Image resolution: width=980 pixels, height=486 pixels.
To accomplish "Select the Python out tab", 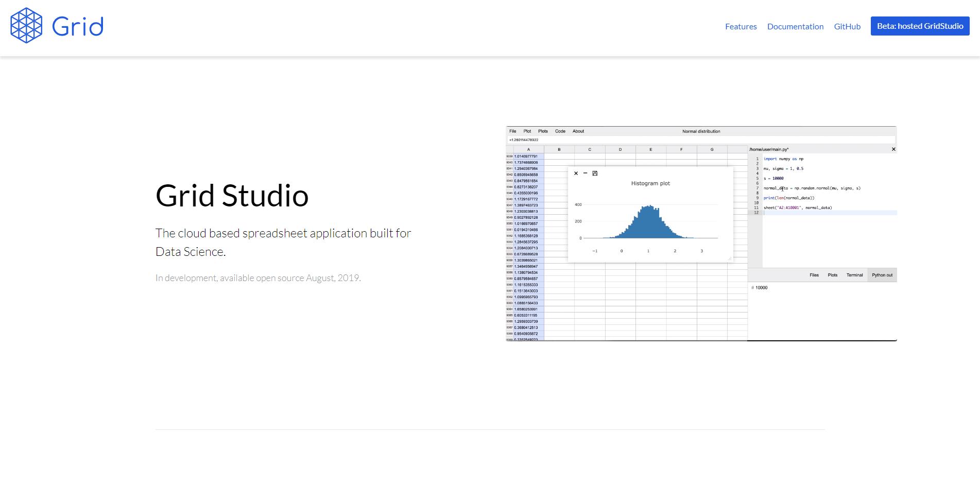I will [882, 275].
